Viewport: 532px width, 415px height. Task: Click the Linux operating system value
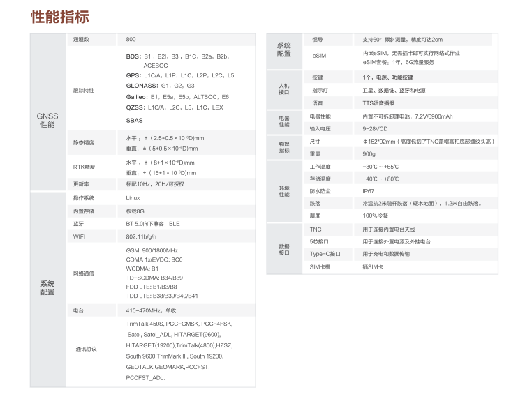(133, 198)
